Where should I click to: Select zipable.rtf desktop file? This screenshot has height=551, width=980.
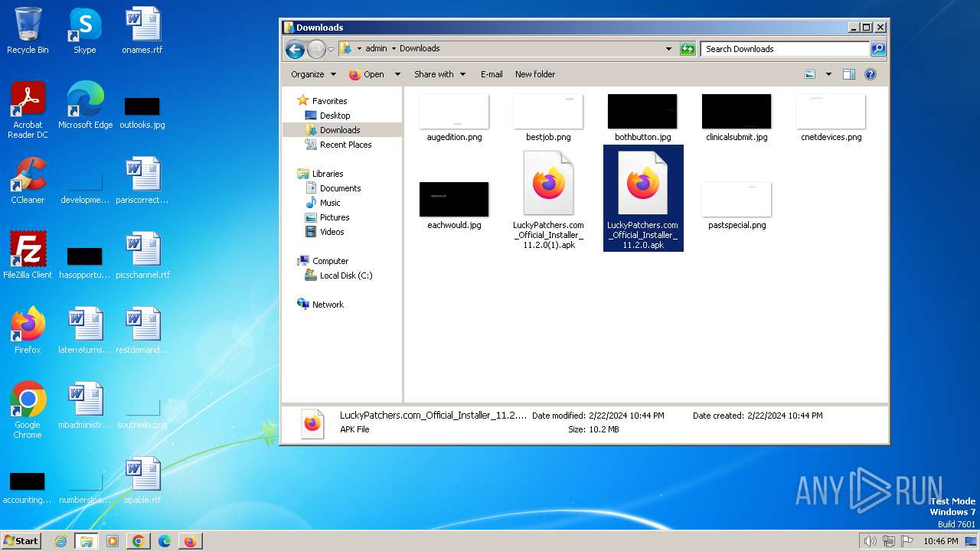point(142,481)
